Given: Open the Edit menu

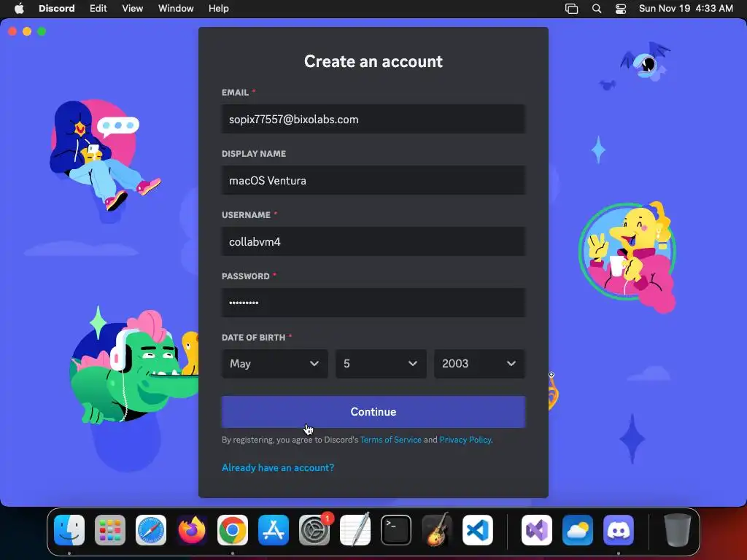Looking at the screenshot, I should 98,9.
